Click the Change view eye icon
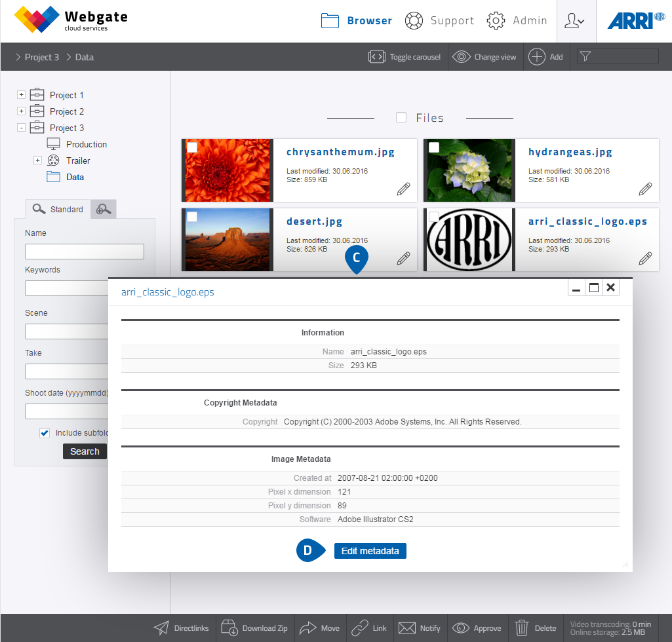Screen dimensions: 672x642 pos(462,57)
